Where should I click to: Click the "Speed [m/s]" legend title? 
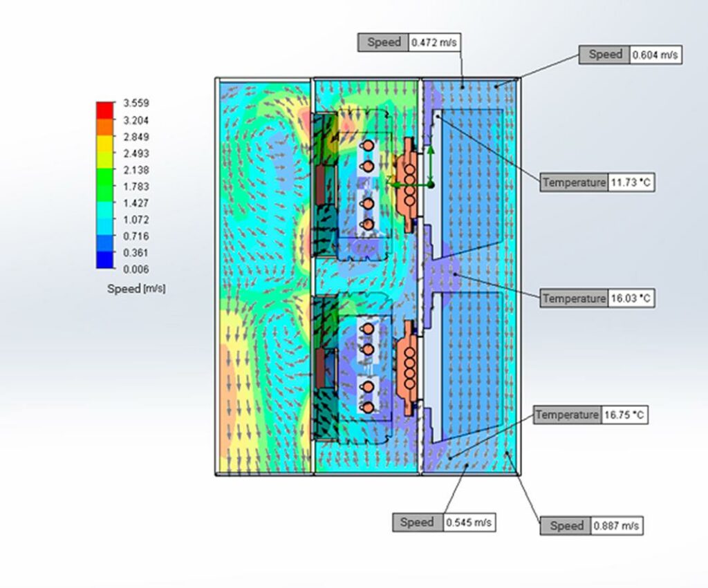(x=136, y=289)
